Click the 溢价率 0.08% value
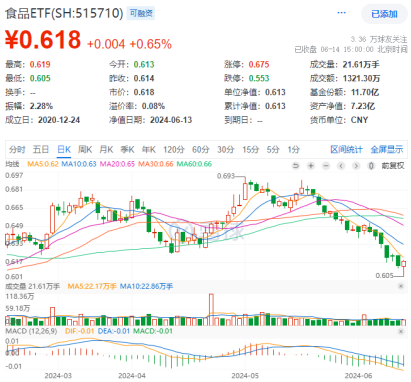The height and width of the screenshot is (382, 411). [153, 106]
